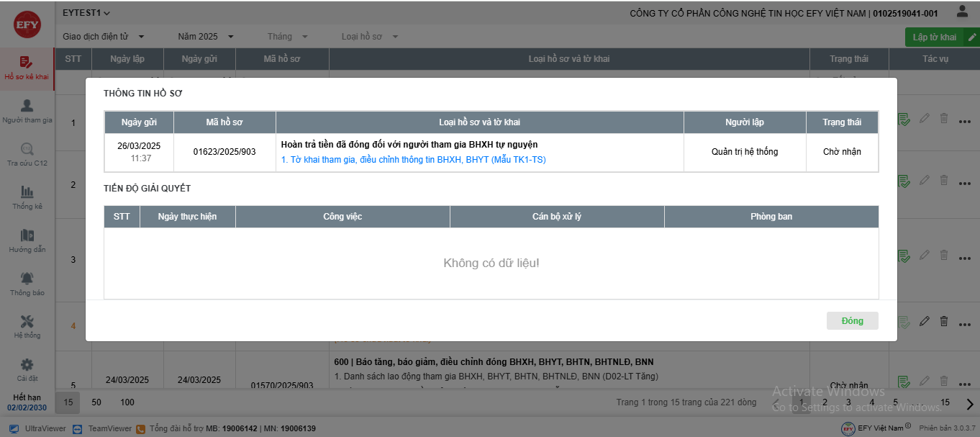
Task: Expand the Giao dịch điện tử dropdown
Action: point(104,37)
